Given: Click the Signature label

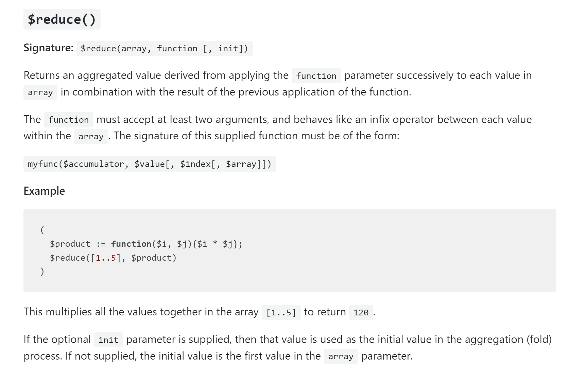Looking at the screenshot, I should tap(48, 48).
